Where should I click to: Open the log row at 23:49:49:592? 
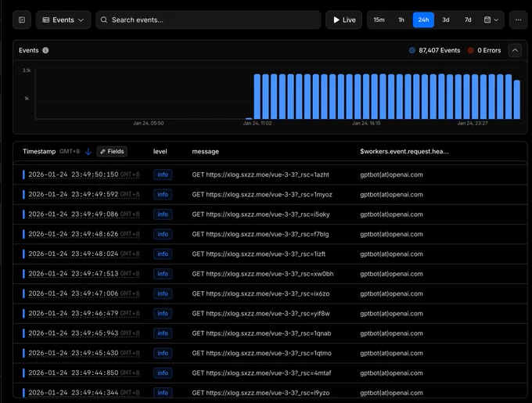tap(270, 194)
